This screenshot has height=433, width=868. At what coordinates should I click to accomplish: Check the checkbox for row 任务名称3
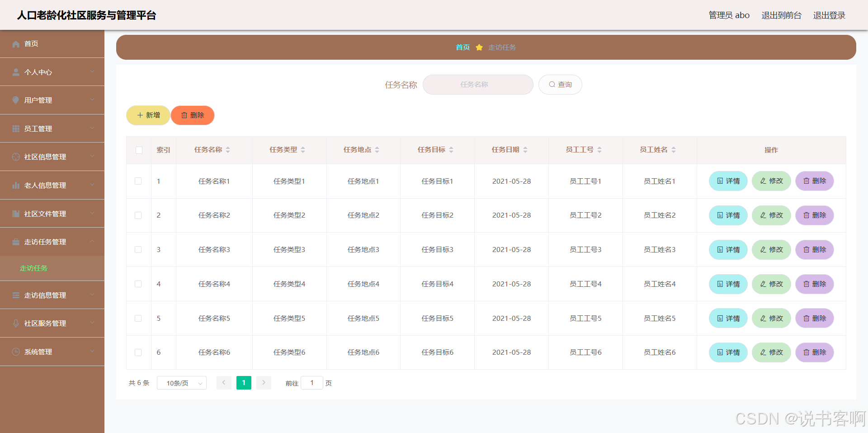[x=138, y=250]
